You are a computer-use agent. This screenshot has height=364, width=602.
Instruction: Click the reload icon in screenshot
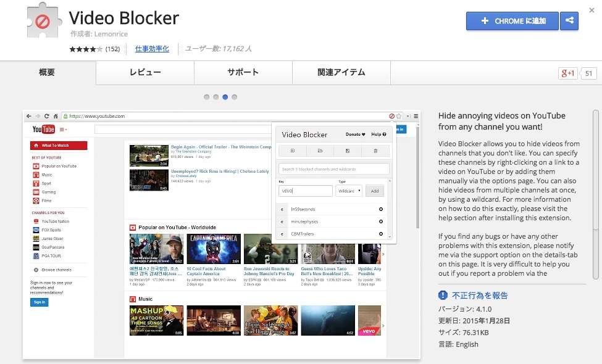click(x=46, y=116)
